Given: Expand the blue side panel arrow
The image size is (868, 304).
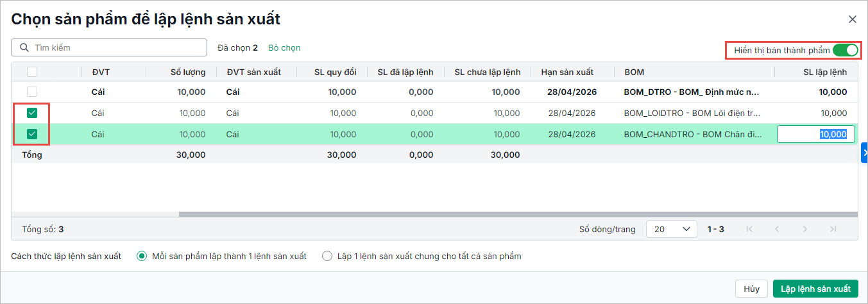Looking at the screenshot, I should pos(864,153).
